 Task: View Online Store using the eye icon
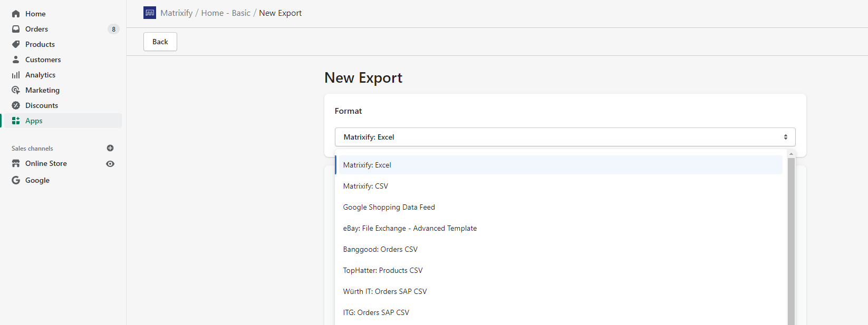coord(110,164)
